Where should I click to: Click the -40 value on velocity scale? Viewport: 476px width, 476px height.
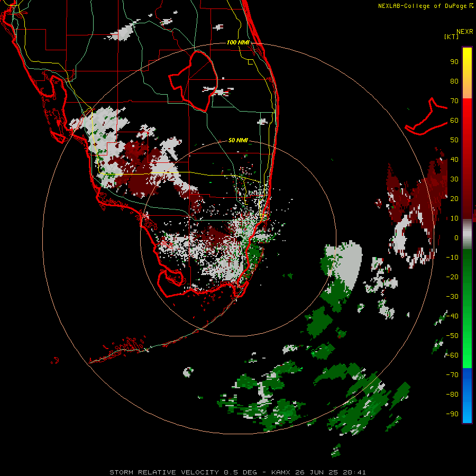tap(452, 316)
